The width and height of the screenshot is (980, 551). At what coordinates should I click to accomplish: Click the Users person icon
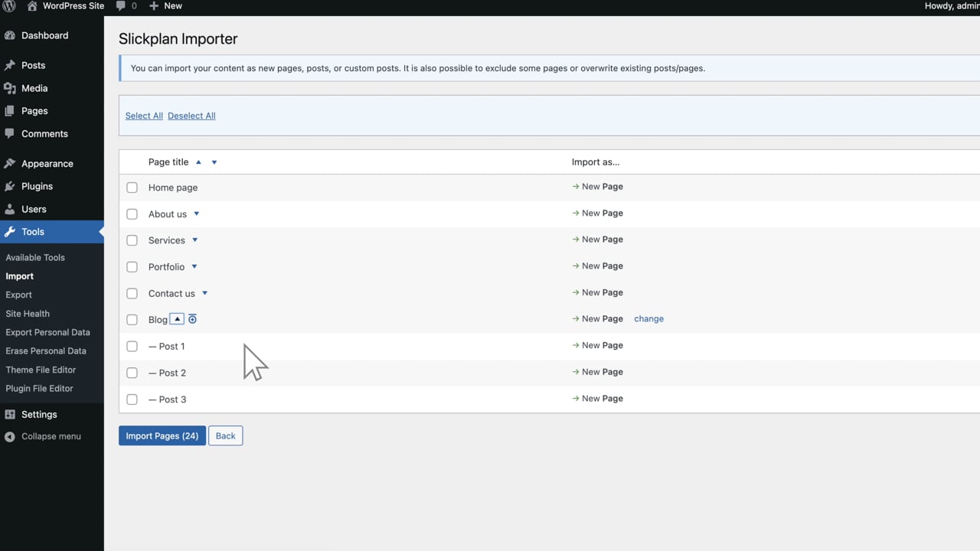pos(10,209)
